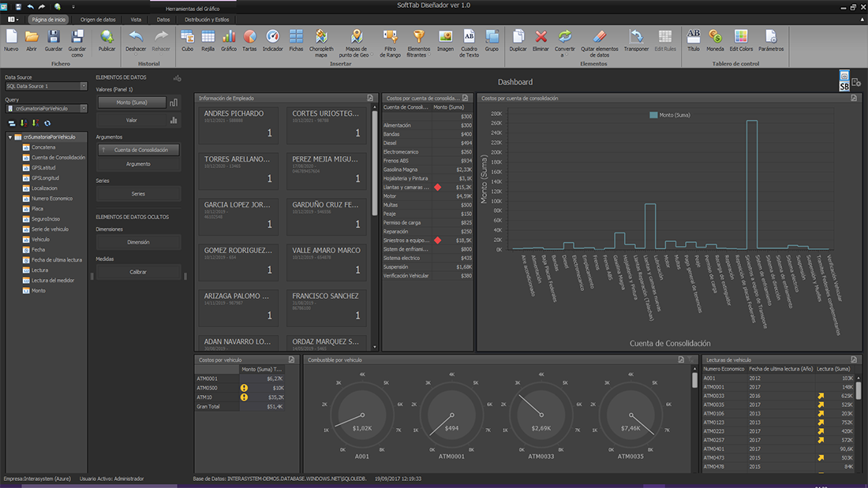Click the Transponer icon

click(x=636, y=41)
